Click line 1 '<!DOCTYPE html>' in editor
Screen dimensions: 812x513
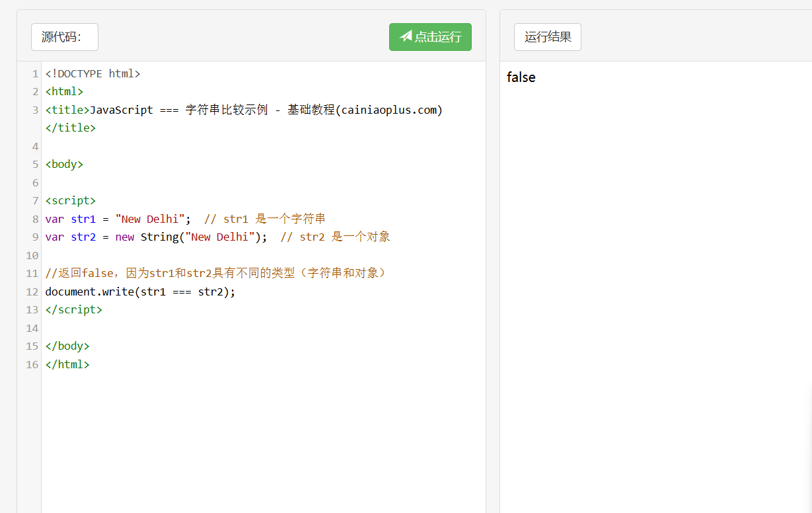pyautogui.click(x=93, y=73)
